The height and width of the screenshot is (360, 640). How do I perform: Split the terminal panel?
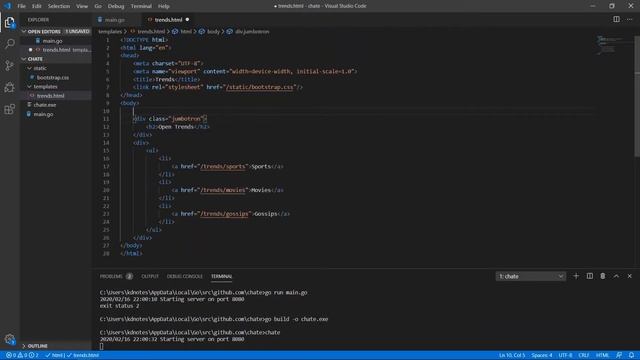point(590,276)
